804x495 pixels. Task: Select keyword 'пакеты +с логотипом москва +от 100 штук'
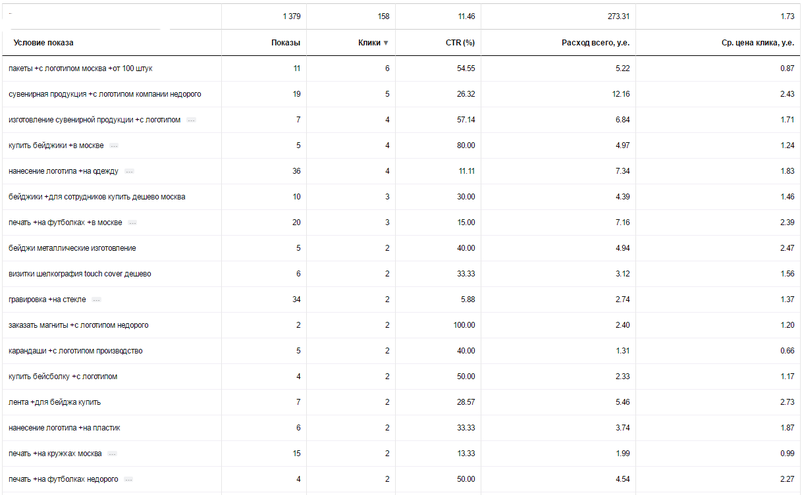click(x=81, y=68)
